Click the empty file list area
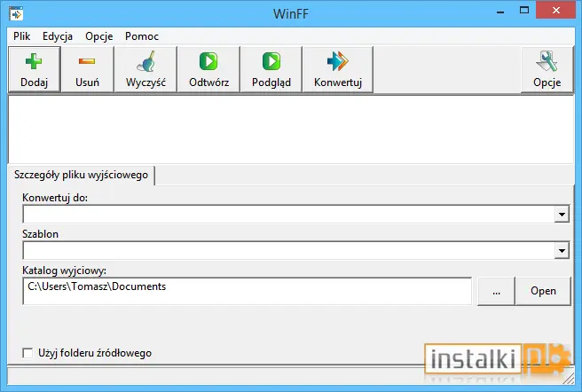Screen dimensions: 582x392 [291, 129]
